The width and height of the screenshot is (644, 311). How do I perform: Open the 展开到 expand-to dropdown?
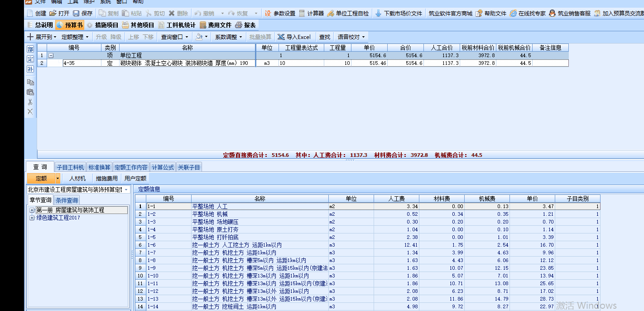tap(43, 37)
